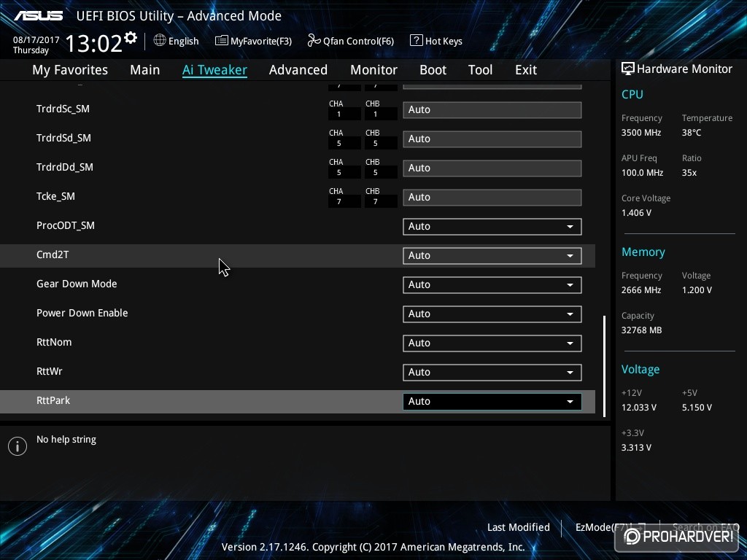Expand the RttWr dropdown
747x560 pixels.
click(492, 373)
